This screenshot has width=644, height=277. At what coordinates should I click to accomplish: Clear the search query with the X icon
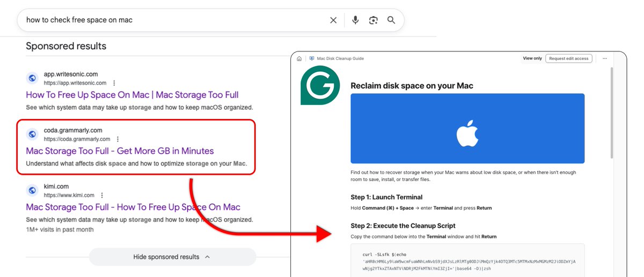coord(333,20)
